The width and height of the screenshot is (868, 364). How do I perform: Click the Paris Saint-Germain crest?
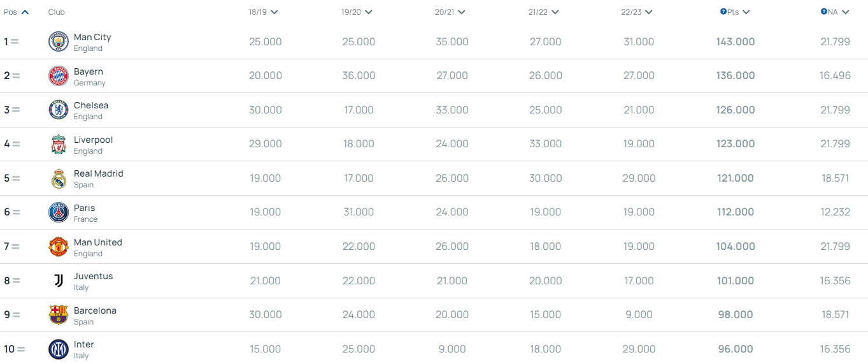pos(59,212)
